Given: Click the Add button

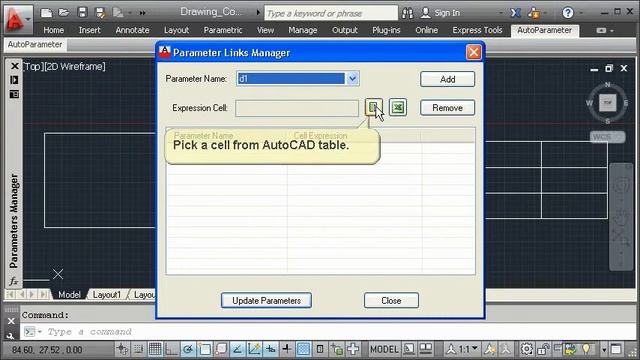Looking at the screenshot, I should [x=447, y=79].
